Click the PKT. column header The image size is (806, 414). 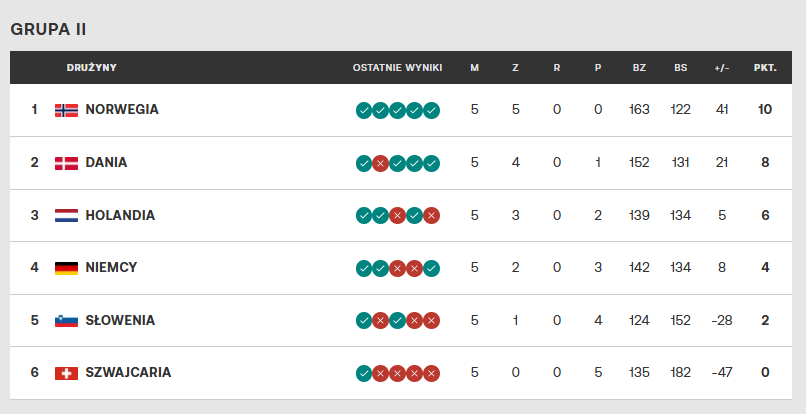tap(765, 68)
